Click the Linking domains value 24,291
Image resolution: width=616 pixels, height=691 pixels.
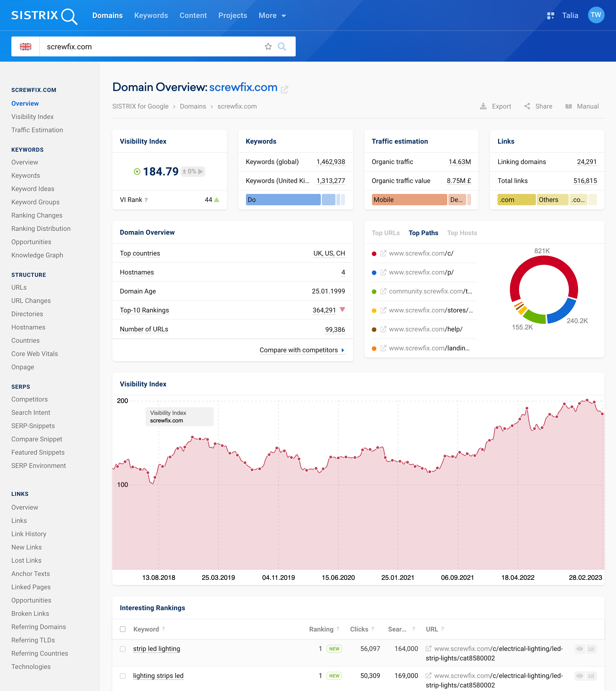[x=587, y=162]
